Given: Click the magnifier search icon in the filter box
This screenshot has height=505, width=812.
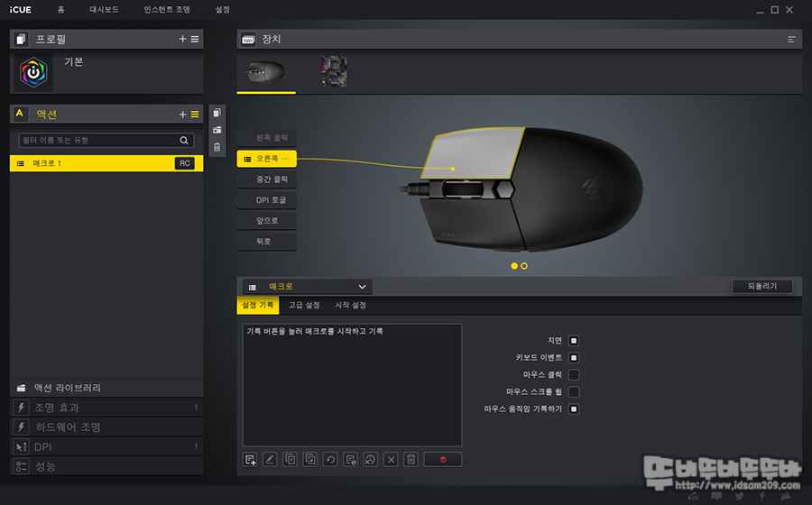Looking at the screenshot, I should coord(184,140).
